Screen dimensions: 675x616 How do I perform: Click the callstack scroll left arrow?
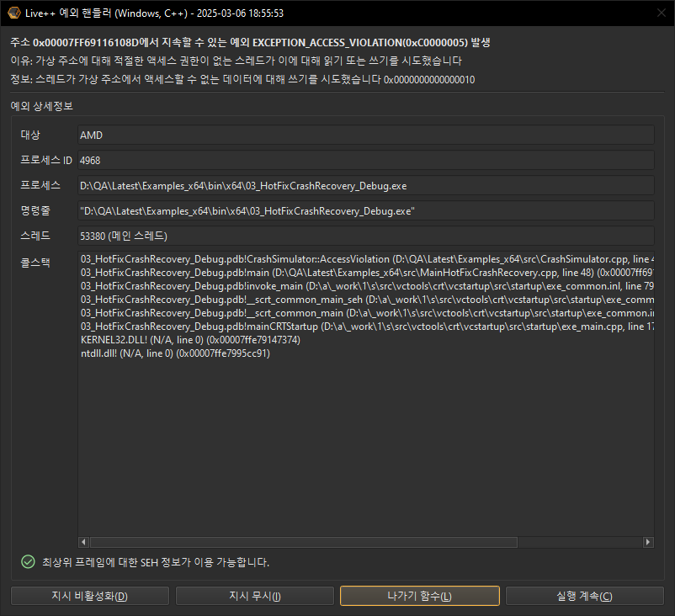tap(83, 542)
